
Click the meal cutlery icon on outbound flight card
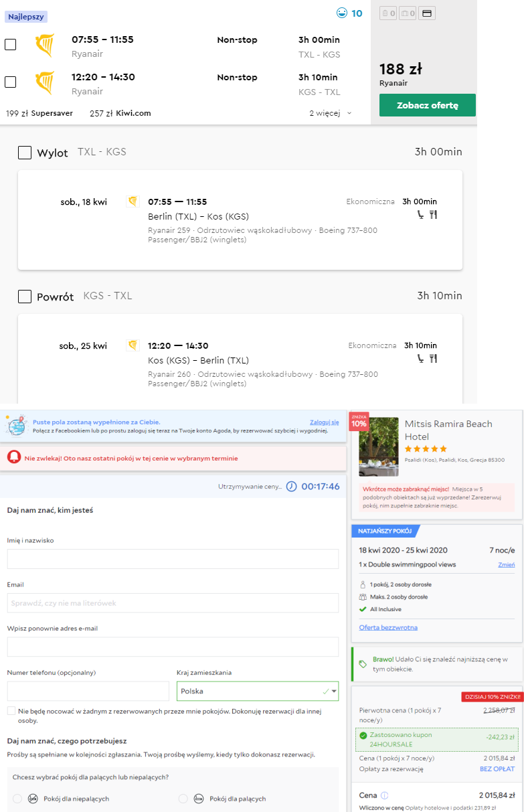[433, 215]
